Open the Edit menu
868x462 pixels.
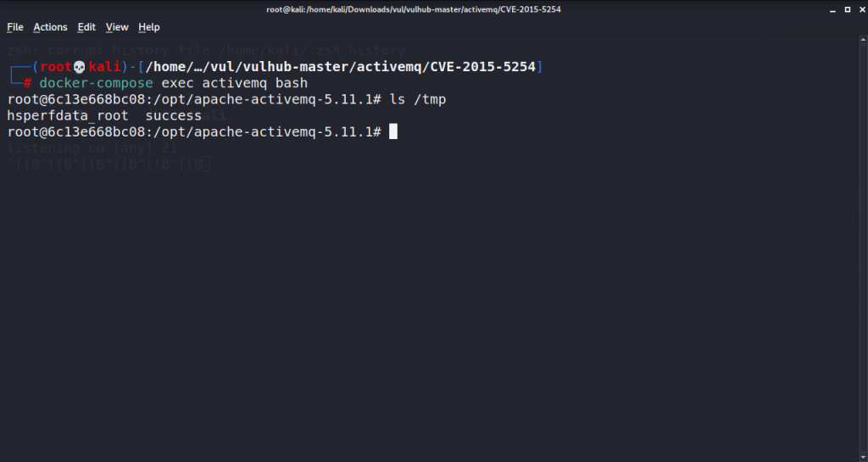tap(86, 27)
